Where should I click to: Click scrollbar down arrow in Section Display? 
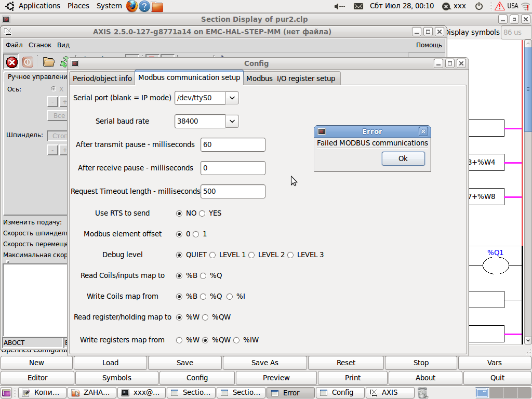tap(528, 340)
